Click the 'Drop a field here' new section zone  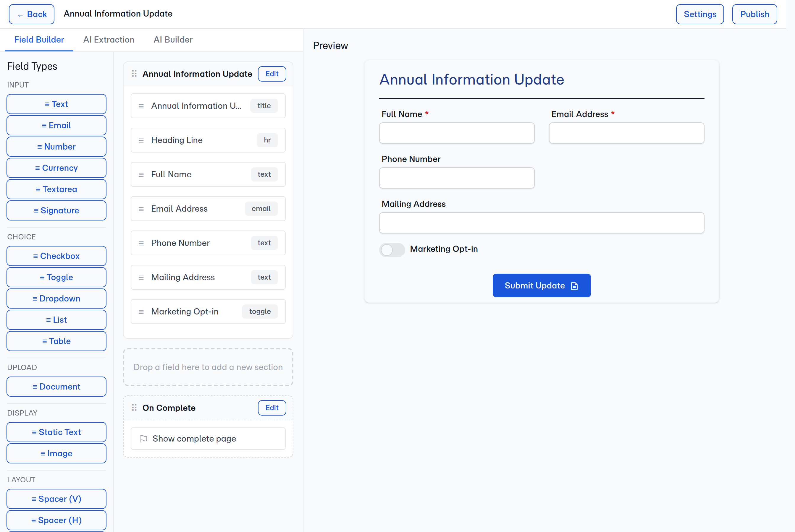click(x=208, y=367)
